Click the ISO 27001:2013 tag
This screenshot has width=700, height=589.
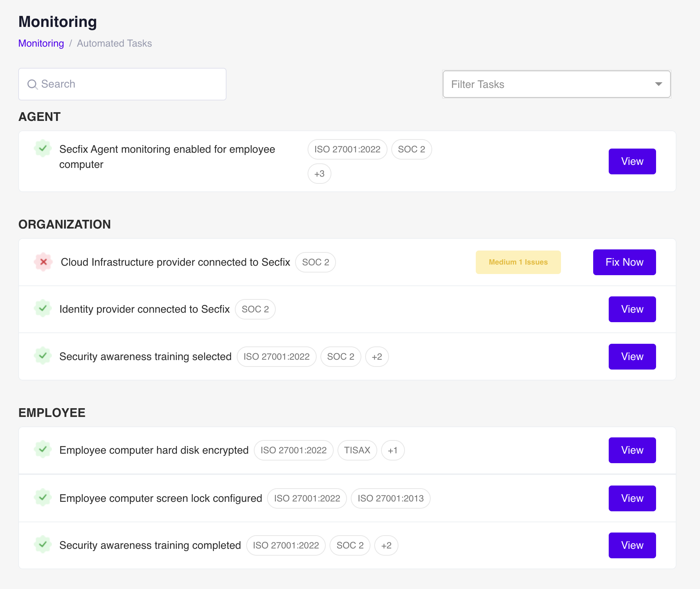[390, 498]
